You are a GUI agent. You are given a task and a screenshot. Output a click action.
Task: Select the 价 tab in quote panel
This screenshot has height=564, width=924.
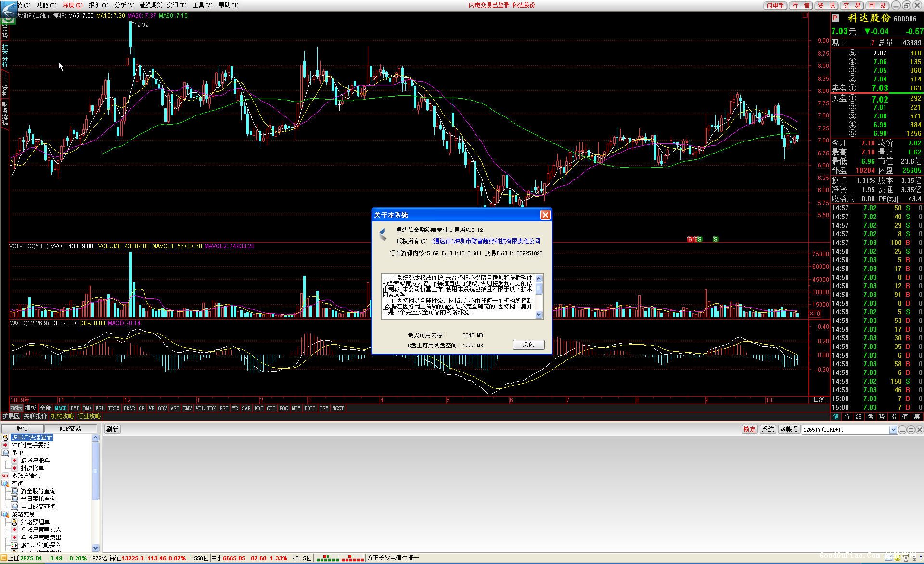[847, 417]
